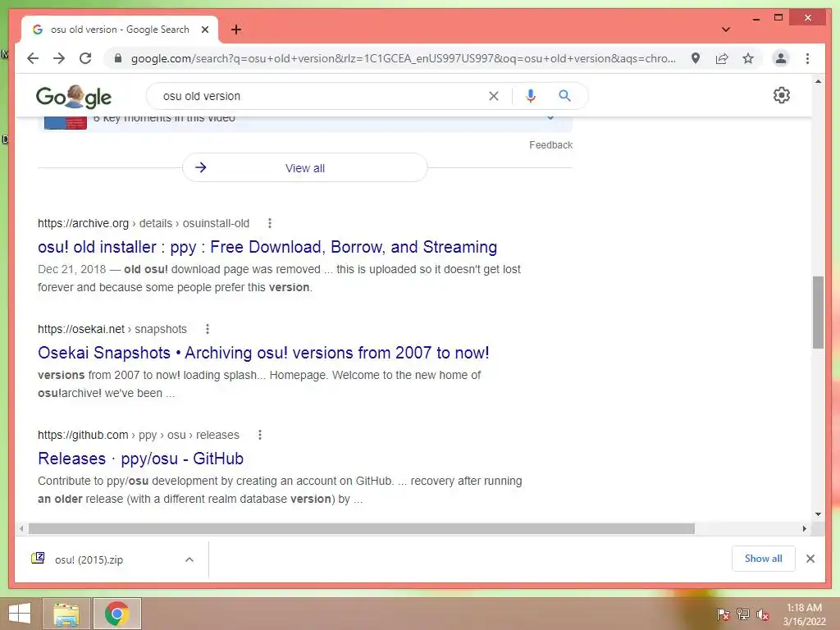Open the clock showing 1:18 AM
The image size is (840, 630).
coord(804,614)
